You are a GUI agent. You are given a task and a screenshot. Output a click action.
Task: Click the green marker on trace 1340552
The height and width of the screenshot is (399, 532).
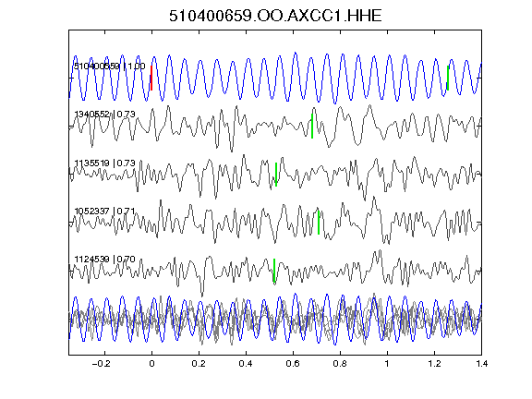(x=312, y=127)
